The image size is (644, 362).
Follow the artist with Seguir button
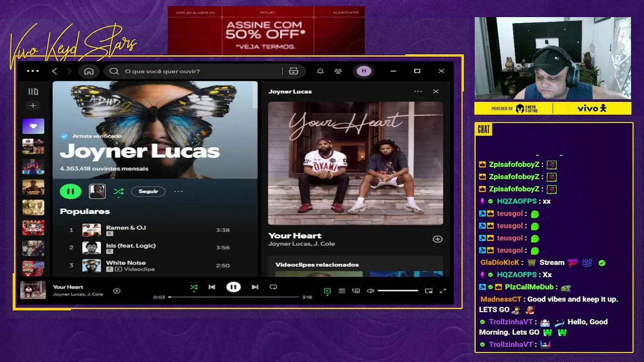tap(148, 192)
